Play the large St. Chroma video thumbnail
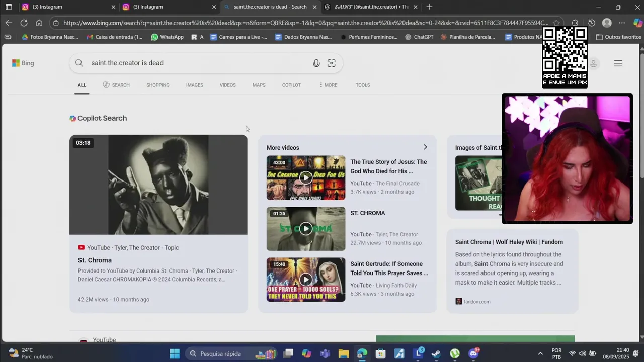This screenshot has height=362, width=644. pyautogui.click(x=158, y=185)
